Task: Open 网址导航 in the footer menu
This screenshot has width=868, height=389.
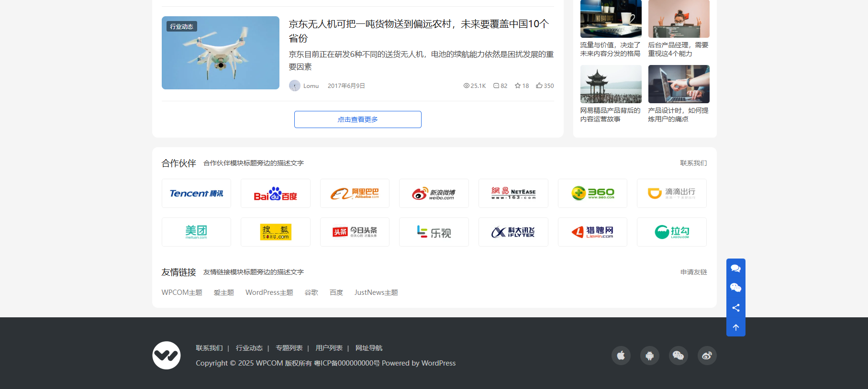Action: click(x=369, y=348)
